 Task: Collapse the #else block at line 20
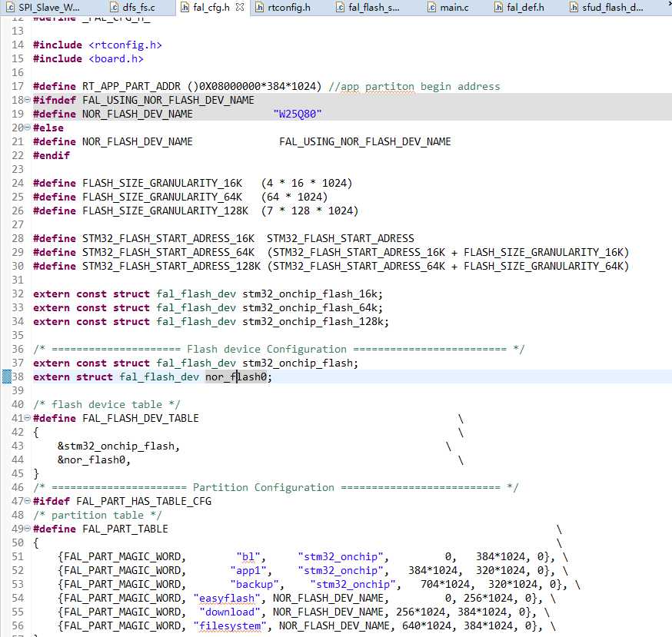click(x=28, y=128)
